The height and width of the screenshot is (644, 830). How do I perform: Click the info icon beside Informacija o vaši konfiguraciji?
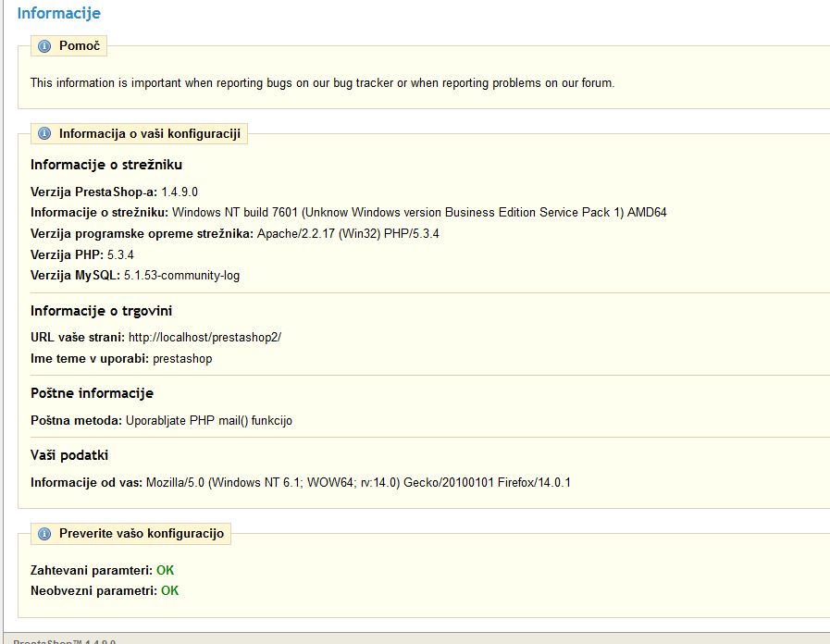pyautogui.click(x=44, y=133)
